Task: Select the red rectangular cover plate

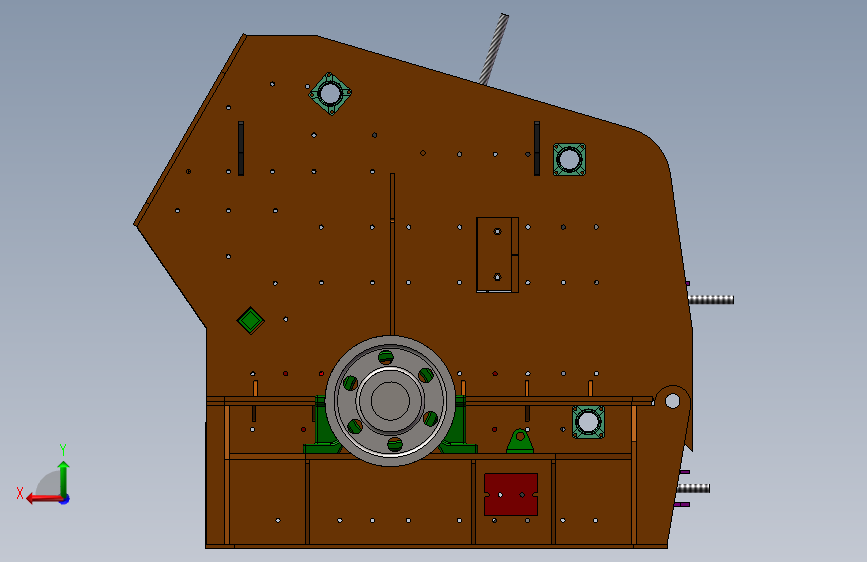Action: (x=511, y=494)
